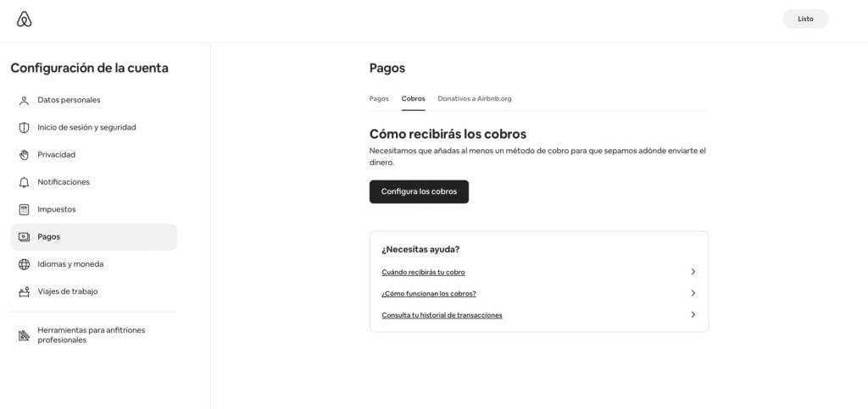This screenshot has height=409, width=868.
Task: Click the Configuración de la cuenta title
Action: click(x=89, y=68)
